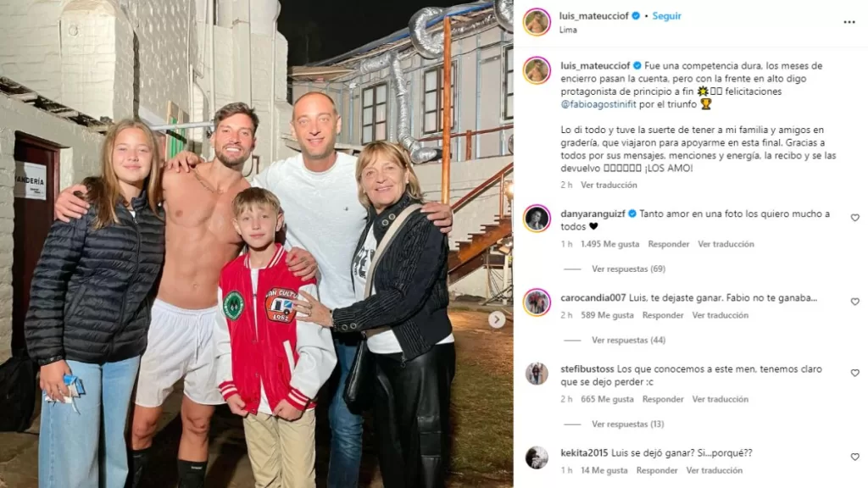Expand Ver respuestas (44) replies
Screen dimensions: 868x488
coord(628,341)
